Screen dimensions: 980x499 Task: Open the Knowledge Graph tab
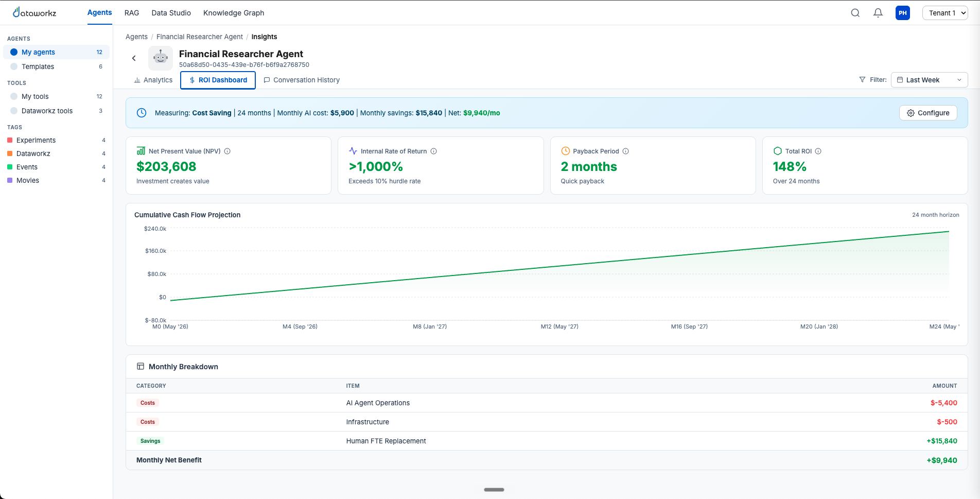(x=234, y=13)
